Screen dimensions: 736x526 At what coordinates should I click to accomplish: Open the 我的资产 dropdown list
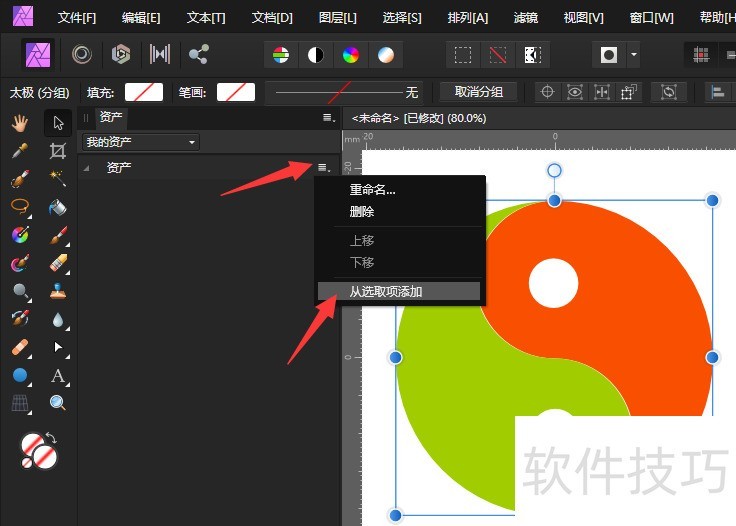(141, 142)
